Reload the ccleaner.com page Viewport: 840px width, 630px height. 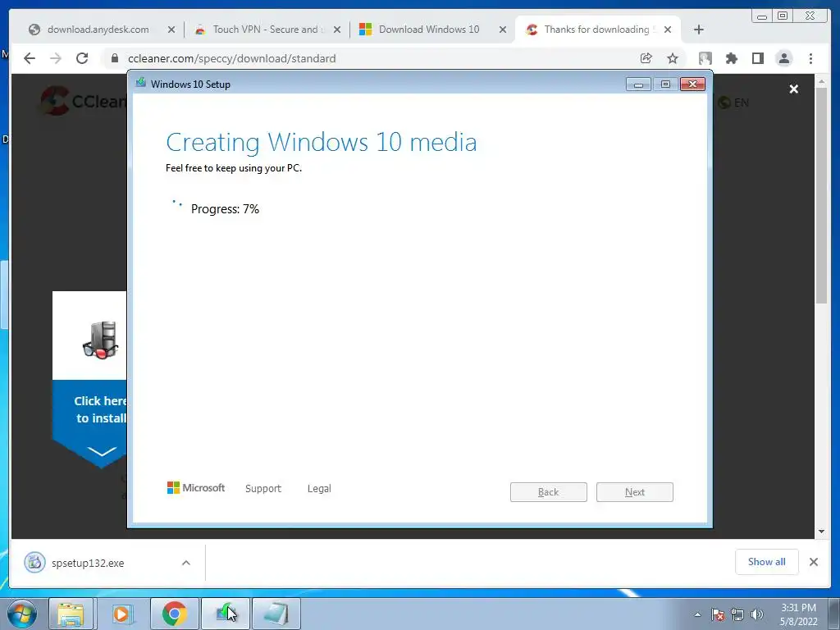click(x=82, y=58)
